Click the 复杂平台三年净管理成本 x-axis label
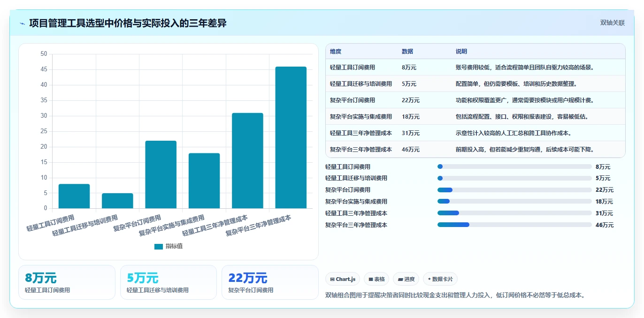 coord(258,226)
